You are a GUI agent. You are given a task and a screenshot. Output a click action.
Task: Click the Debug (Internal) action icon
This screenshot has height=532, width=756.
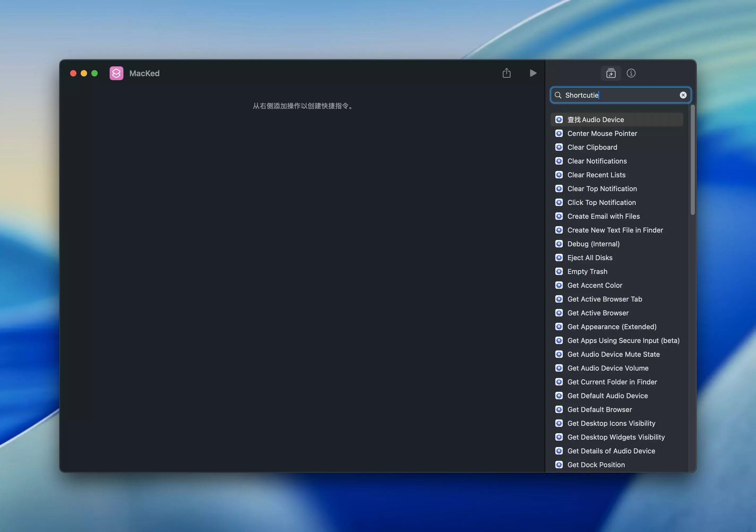(x=559, y=244)
